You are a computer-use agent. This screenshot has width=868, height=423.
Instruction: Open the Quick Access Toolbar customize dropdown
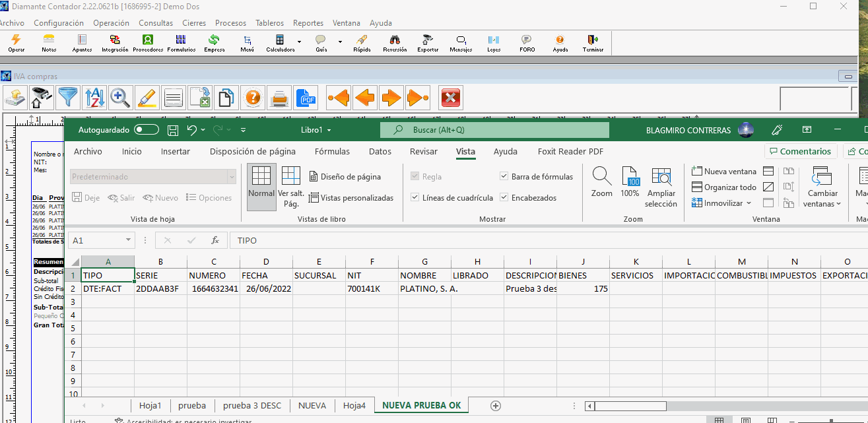click(x=244, y=130)
